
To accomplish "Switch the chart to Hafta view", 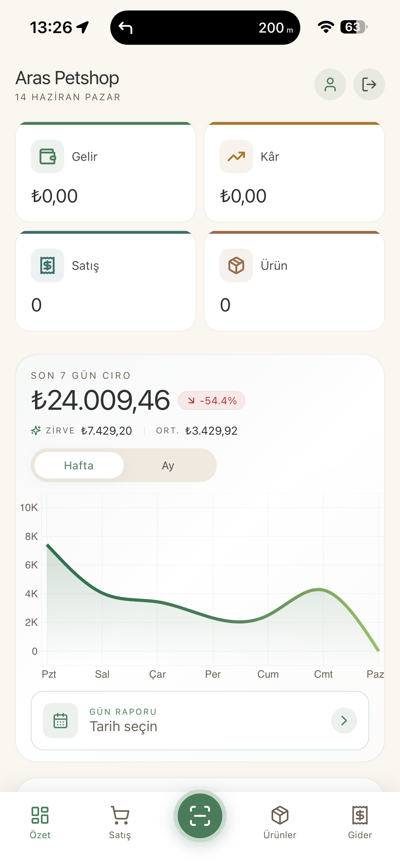I will click(x=79, y=465).
